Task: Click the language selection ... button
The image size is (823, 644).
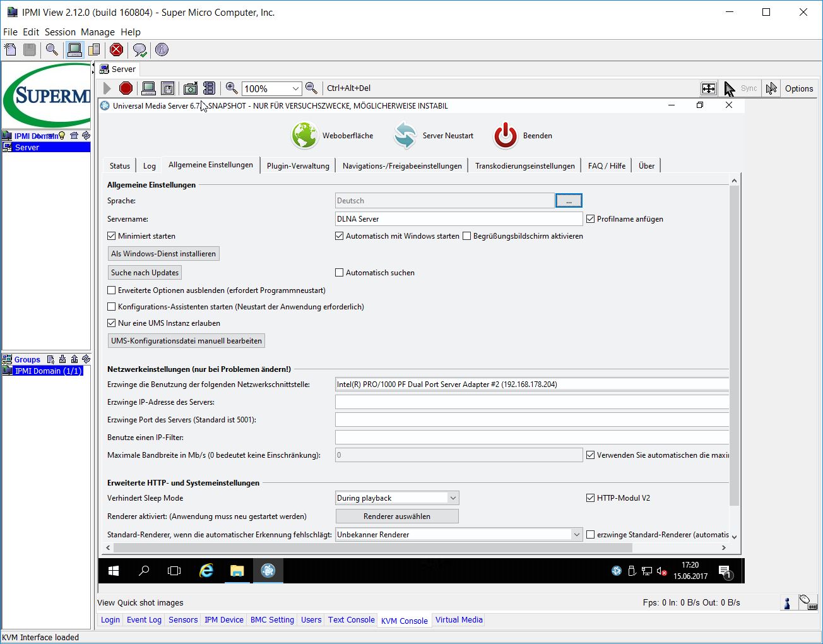Action: [569, 201]
